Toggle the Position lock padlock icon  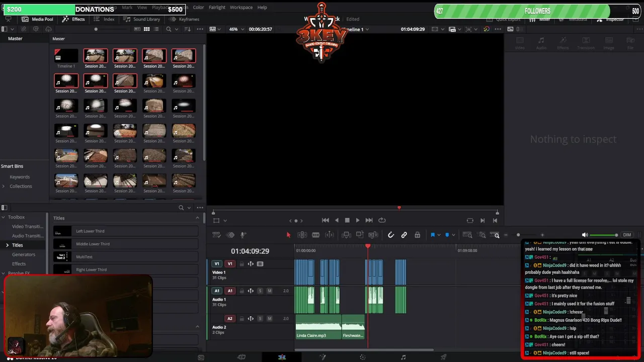[x=417, y=235]
